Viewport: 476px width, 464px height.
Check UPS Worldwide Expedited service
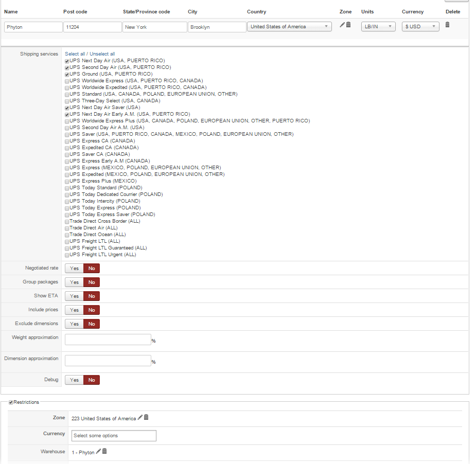67,88
